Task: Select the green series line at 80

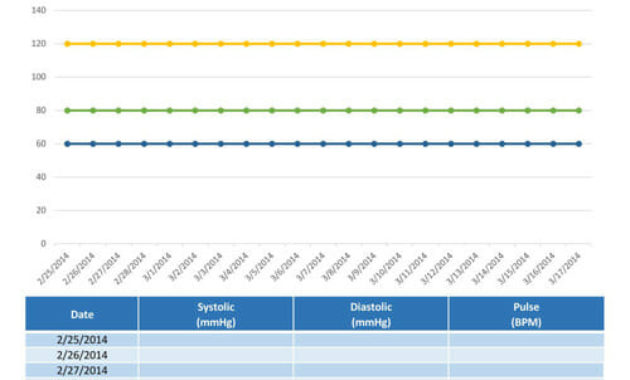Action: [x=323, y=110]
